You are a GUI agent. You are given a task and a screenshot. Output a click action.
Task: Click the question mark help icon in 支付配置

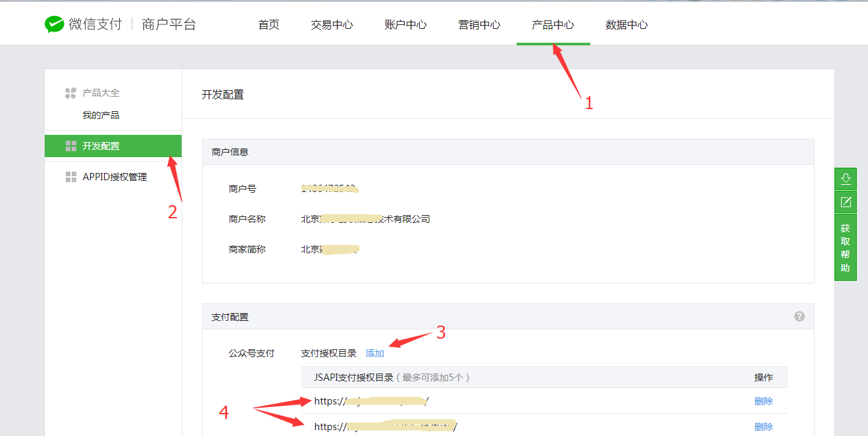(x=799, y=316)
